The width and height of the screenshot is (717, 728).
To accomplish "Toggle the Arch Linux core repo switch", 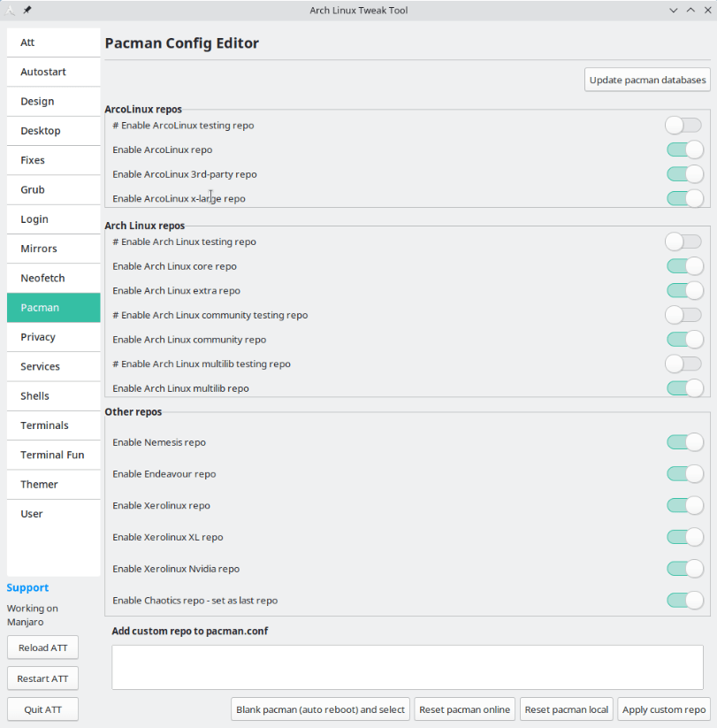I will click(x=685, y=266).
